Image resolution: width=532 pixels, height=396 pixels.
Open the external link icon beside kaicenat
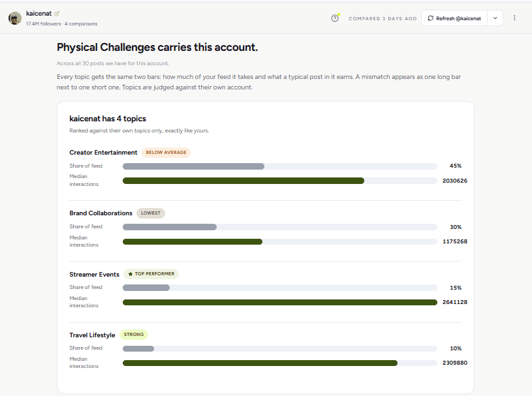coord(57,14)
